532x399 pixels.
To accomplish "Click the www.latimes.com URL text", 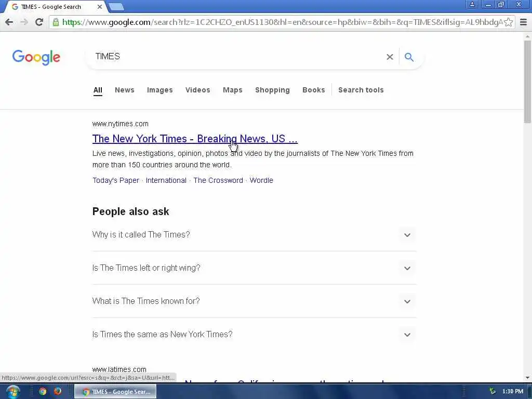I will pos(119,369).
